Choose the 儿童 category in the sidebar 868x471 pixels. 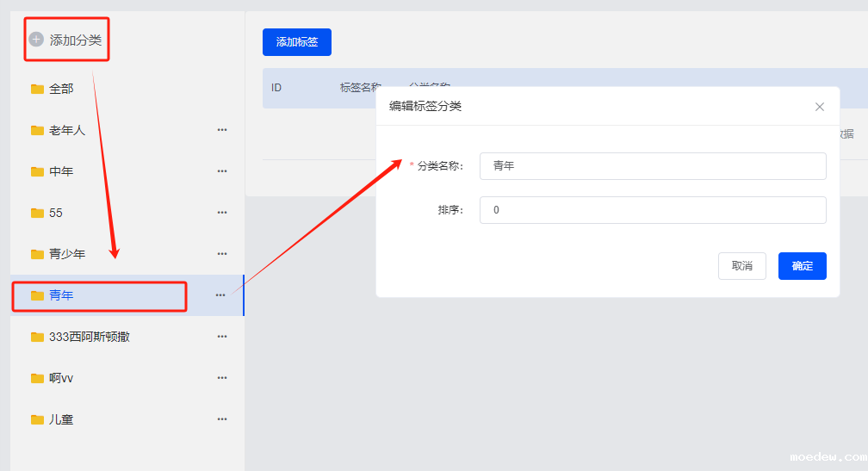click(x=60, y=419)
